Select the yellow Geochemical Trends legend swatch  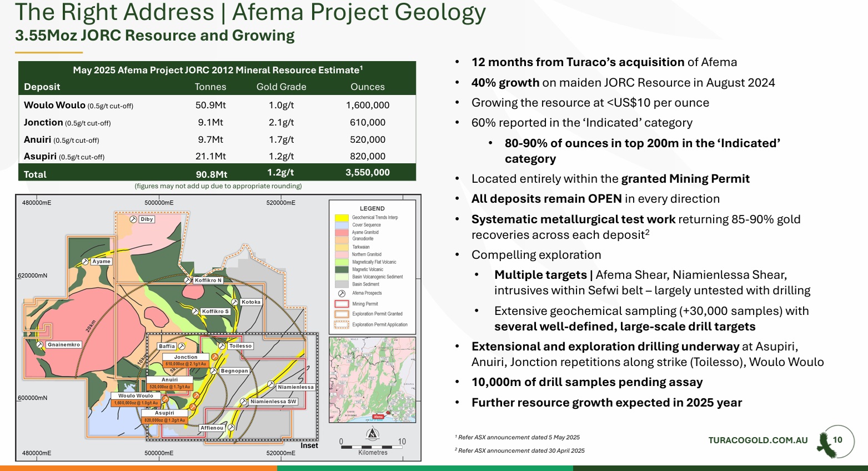click(342, 218)
